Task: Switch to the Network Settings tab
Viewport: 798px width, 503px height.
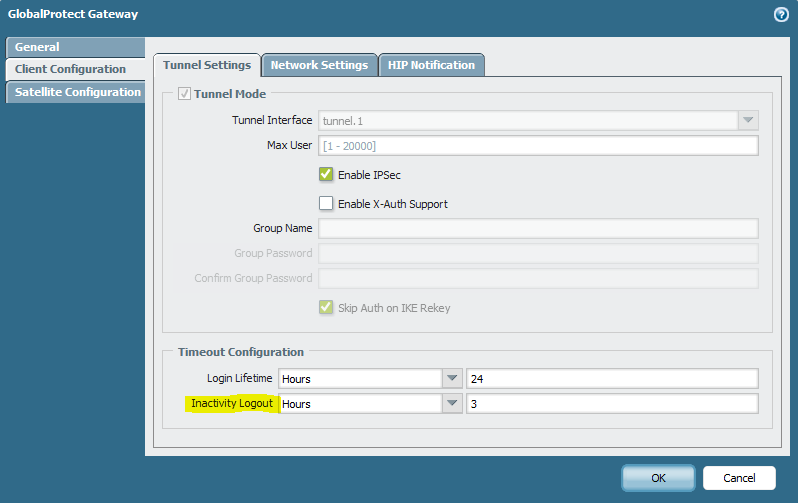Action: point(319,65)
